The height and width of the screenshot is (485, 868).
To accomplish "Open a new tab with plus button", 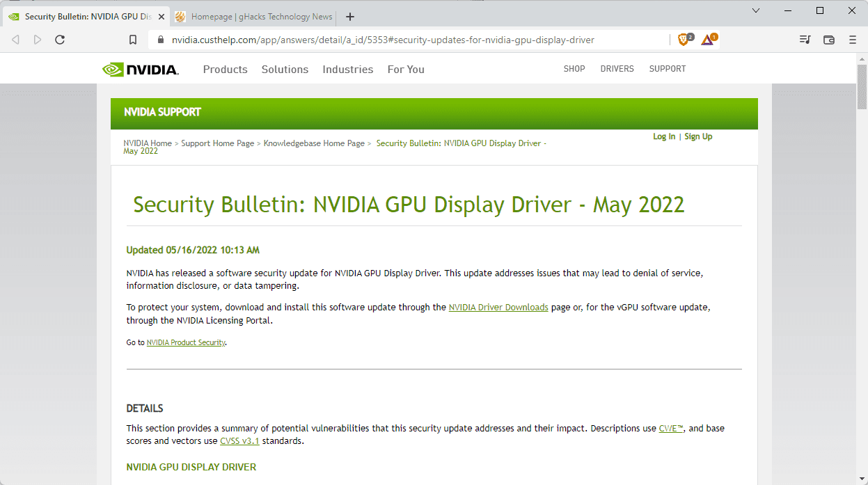I will [350, 17].
